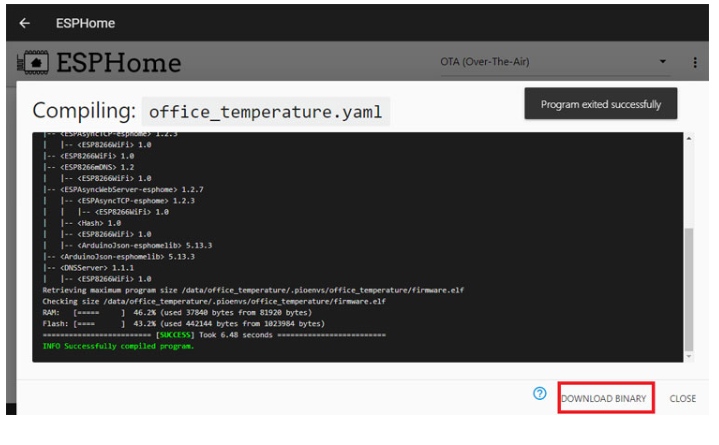
Task: Click the blue help question mark icon
Action: click(x=537, y=398)
